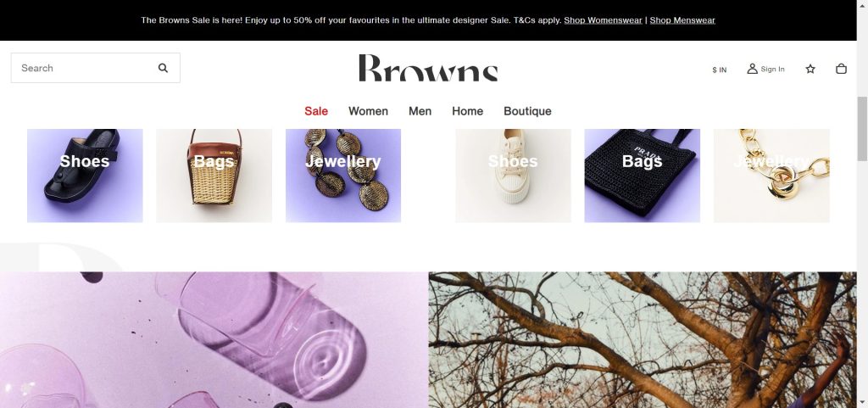Select the black sandal Shoes tile
Image resolution: width=868 pixels, height=408 pixels.
[x=85, y=176]
